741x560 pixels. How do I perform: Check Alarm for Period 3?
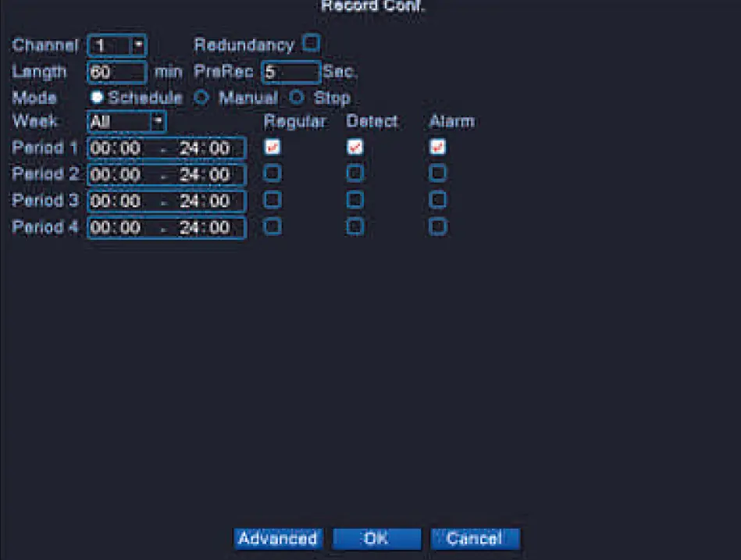pos(437,200)
